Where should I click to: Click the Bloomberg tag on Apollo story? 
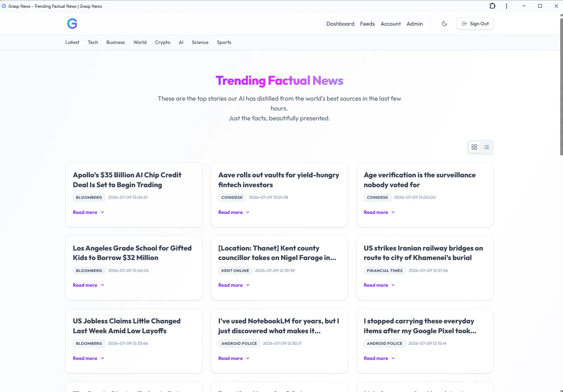point(89,197)
